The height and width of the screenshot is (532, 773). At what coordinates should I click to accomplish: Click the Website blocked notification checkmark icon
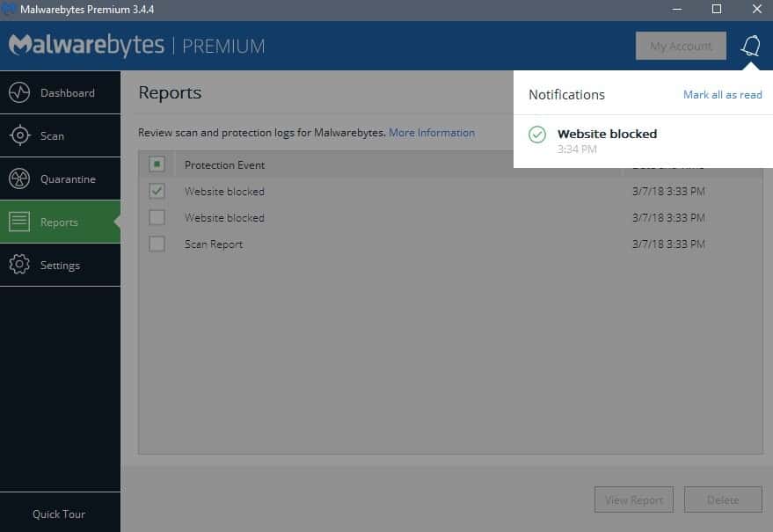click(537, 135)
